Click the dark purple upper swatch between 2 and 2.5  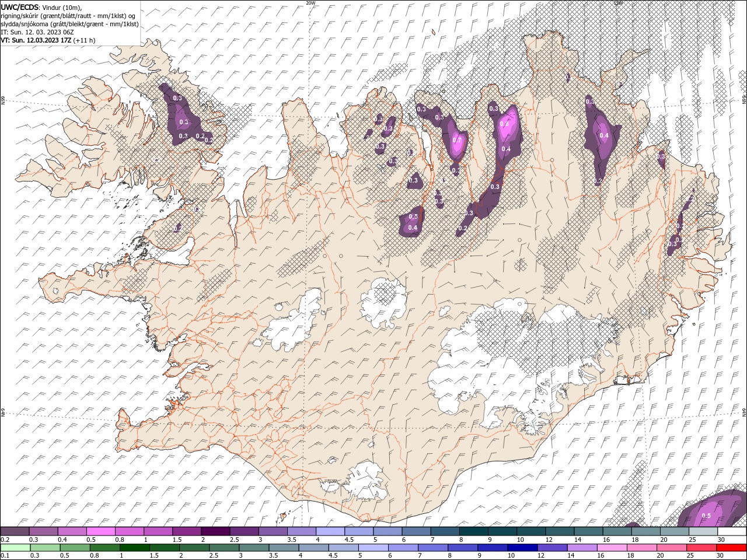coord(215,531)
